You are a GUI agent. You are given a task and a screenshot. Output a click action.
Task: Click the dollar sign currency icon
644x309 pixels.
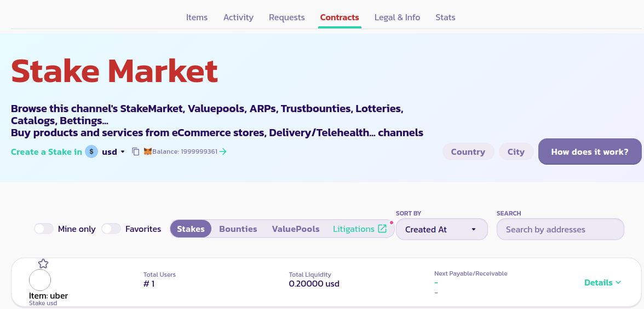91,151
